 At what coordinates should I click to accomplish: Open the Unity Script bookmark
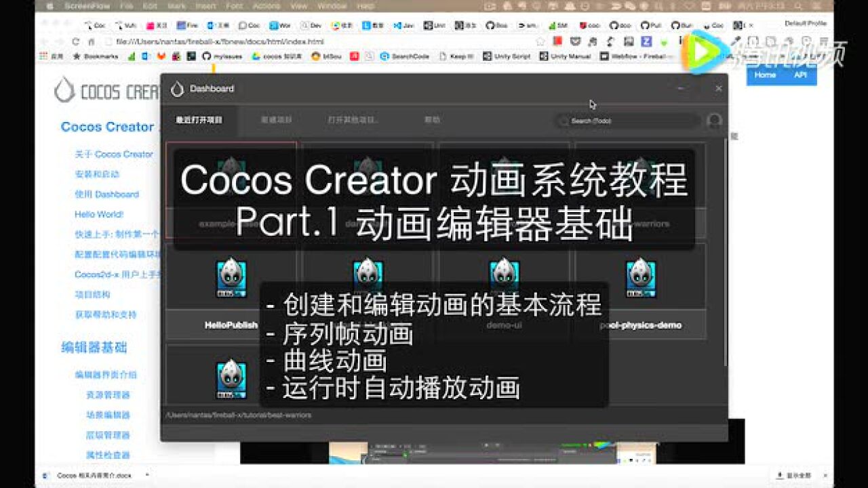pyautogui.click(x=507, y=56)
